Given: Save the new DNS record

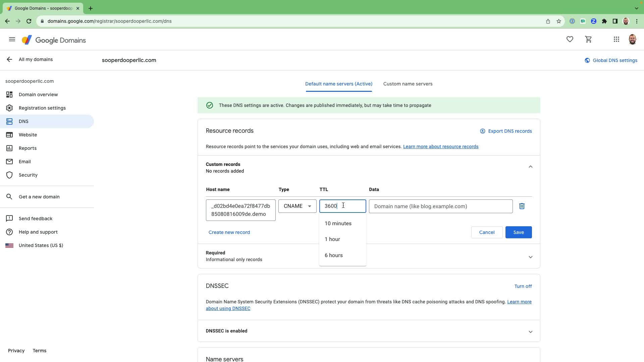Looking at the screenshot, I should click(518, 232).
